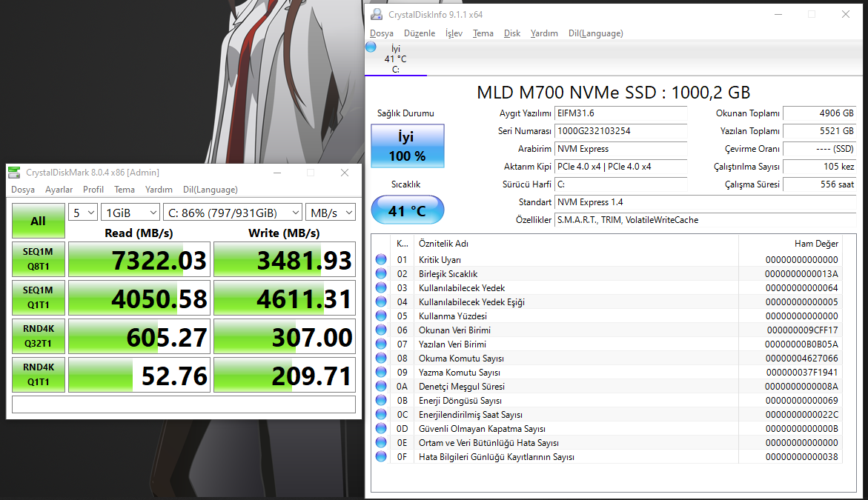868x500 pixels.
Task: Click the Okunan Toplamı value 4906 GB
Action: click(819, 113)
